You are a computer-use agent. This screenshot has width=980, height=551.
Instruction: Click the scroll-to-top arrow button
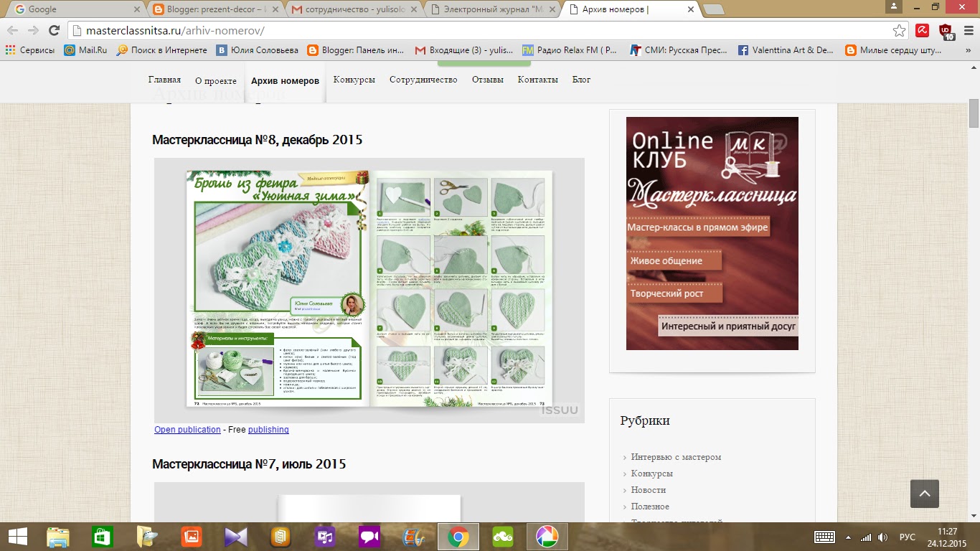[x=925, y=494]
